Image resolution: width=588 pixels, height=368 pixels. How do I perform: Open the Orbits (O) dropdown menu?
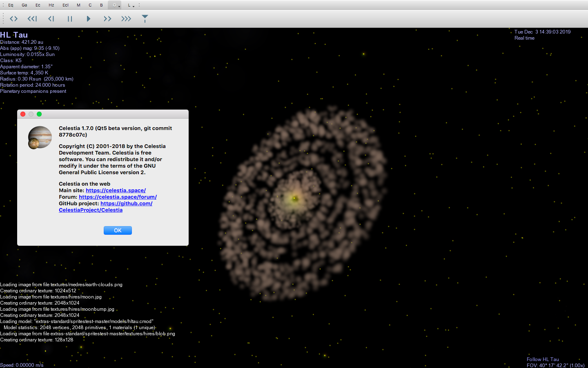(x=115, y=5)
